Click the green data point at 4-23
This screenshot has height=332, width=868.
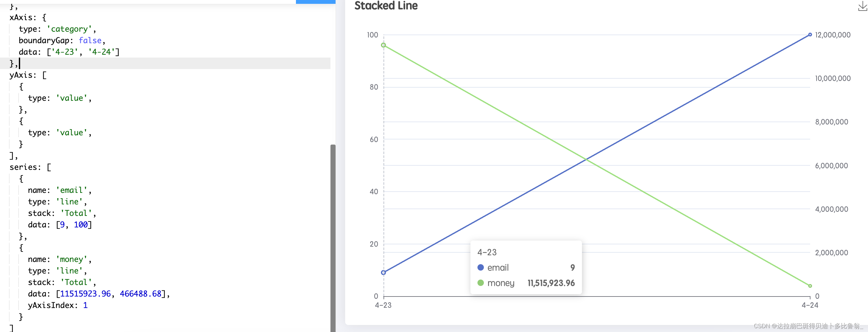[383, 44]
